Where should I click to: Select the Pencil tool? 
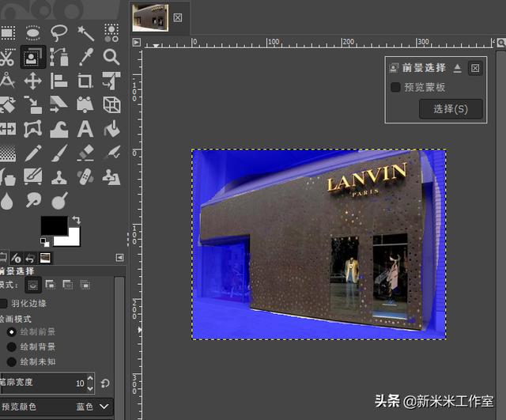[33, 153]
